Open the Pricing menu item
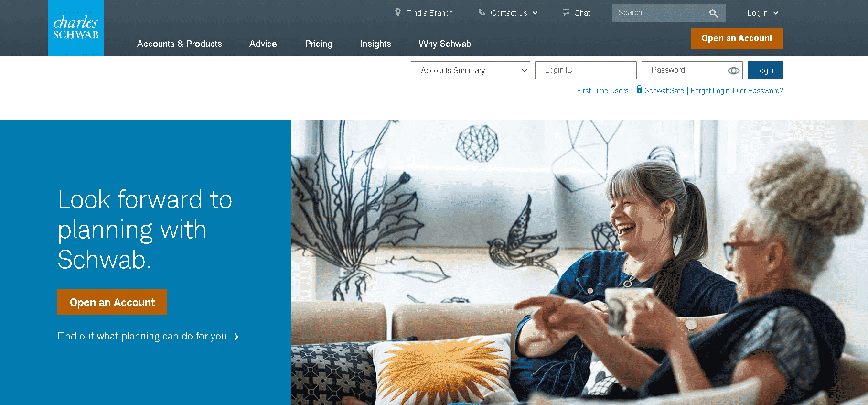The width and height of the screenshot is (868, 405). coord(319,44)
